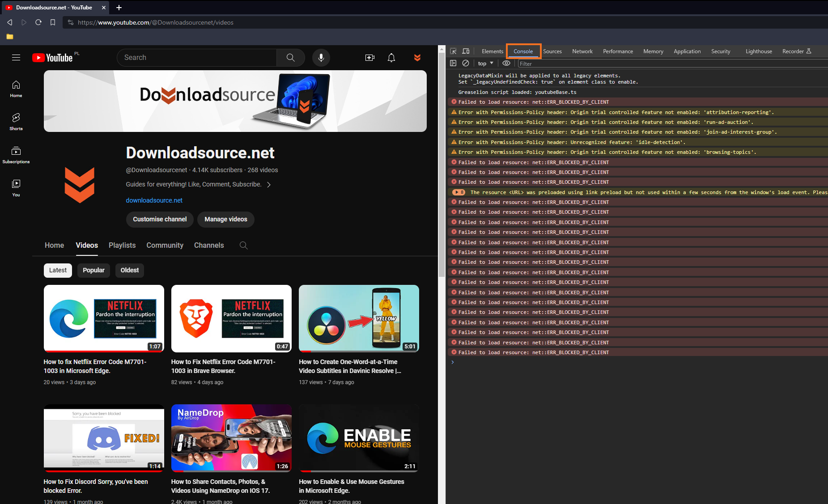
Task: Open the downloadsource.net link
Action: [154, 200]
